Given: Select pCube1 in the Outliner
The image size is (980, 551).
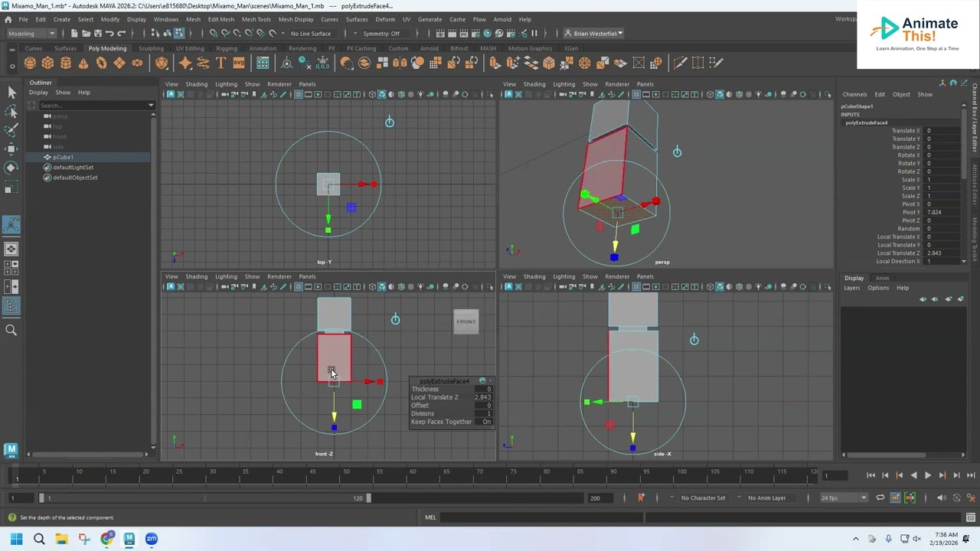Looking at the screenshot, I should 63,157.
